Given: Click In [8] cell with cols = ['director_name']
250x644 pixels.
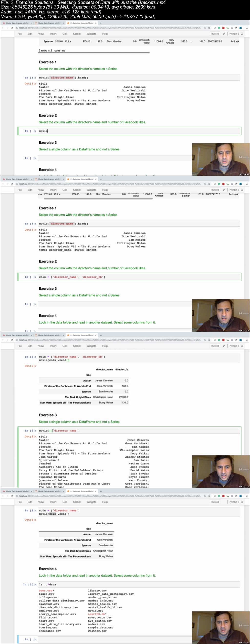Looking at the screenshot, I should pos(139,512).
